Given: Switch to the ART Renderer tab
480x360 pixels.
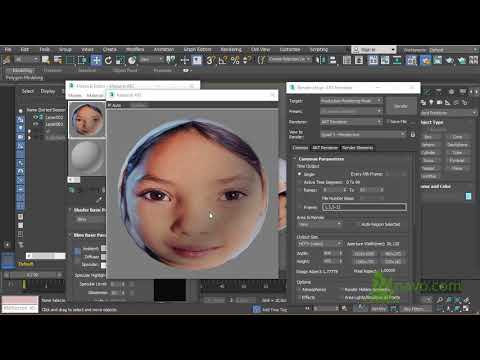Looking at the screenshot, I should pos(325,148).
